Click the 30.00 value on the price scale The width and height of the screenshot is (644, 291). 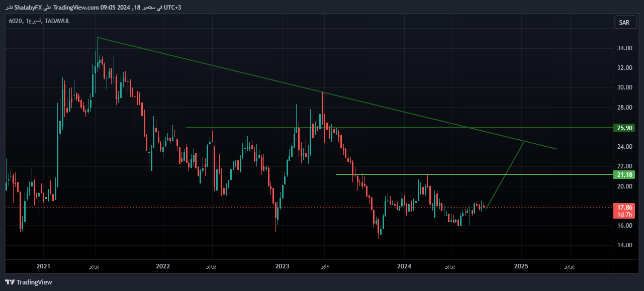click(x=624, y=87)
